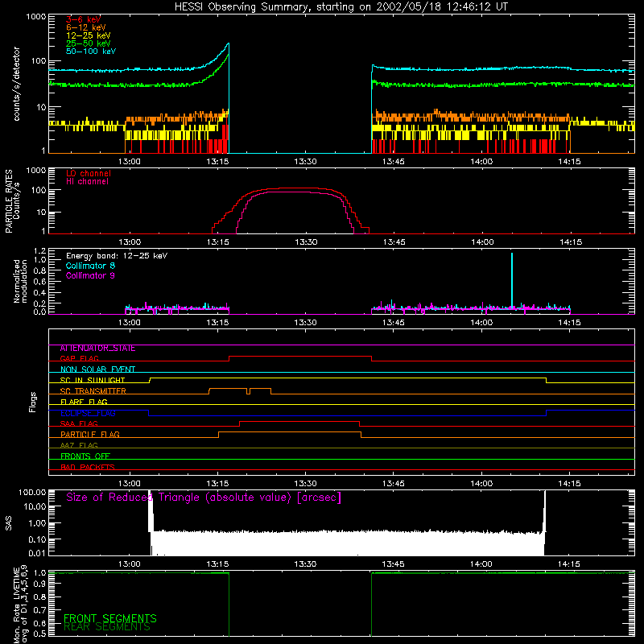Click the 50-100 keV count peak before 13:17
Image resolution: width=644 pixels, height=644 pixels.
[229, 43]
